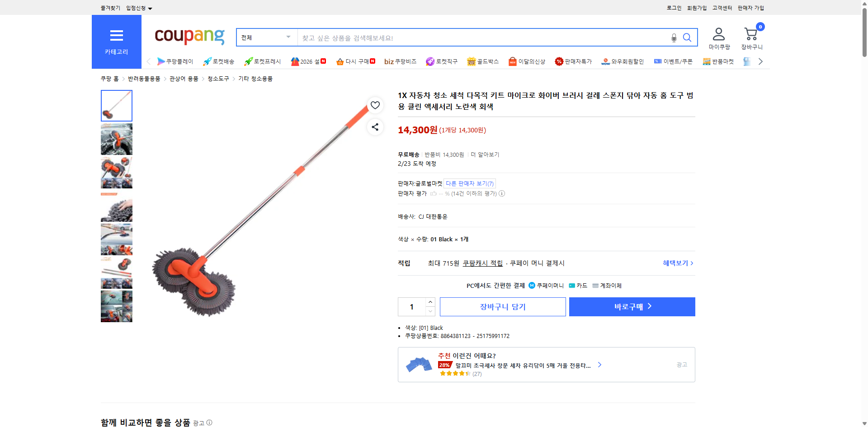
Task: Click the microphone voice search icon
Action: click(x=673, y=38)
